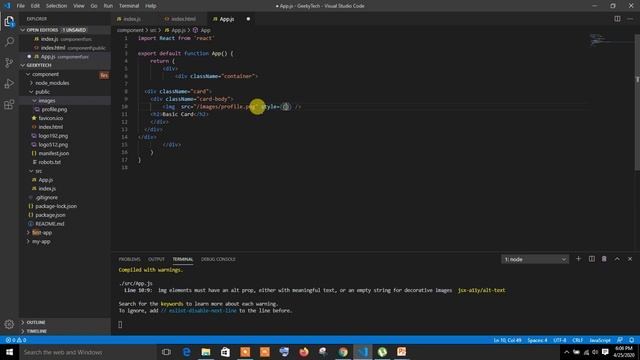
Task: Open the Manage gear menu
Action: (9, 324)
